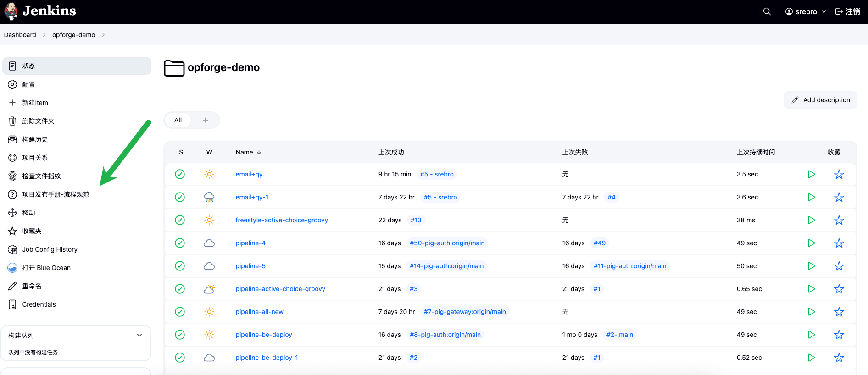Star the pipeline-be-deploy job

[x=839, y=335]
